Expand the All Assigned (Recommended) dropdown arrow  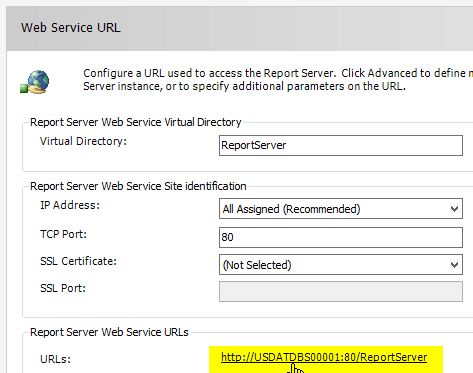point(454,209)
